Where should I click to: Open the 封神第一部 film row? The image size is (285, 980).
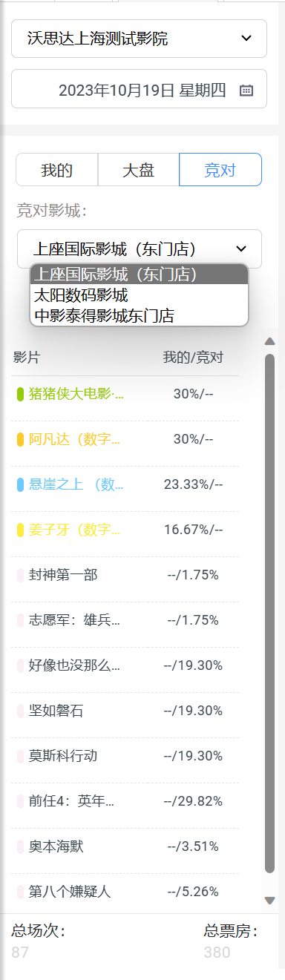(x=125, y=575)
